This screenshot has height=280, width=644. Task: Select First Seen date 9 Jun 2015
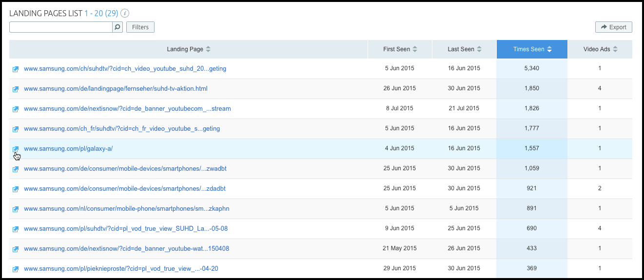point(400,228)
